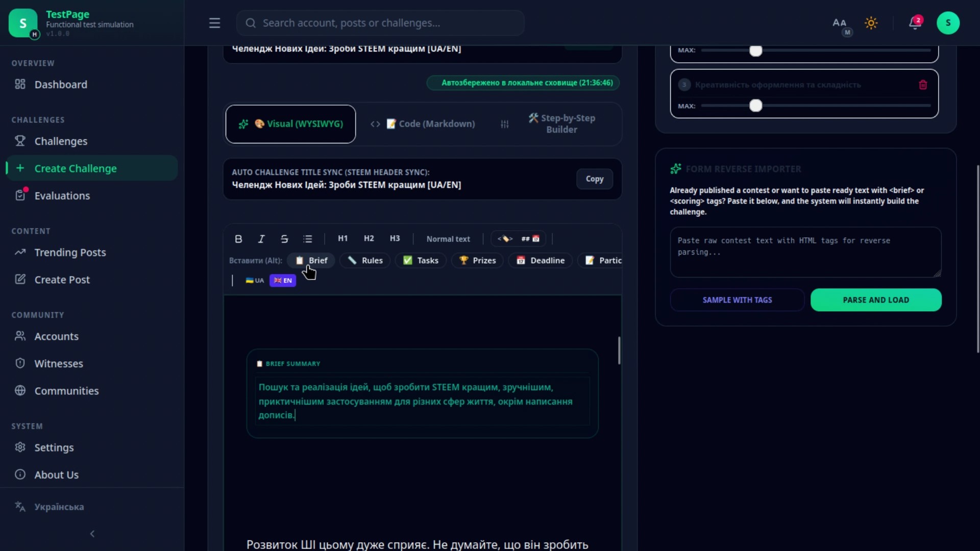Viewport: 980px width, 551px height.
Task: Click the tag brackets insert icon
Action: click(x=505, y=238)
